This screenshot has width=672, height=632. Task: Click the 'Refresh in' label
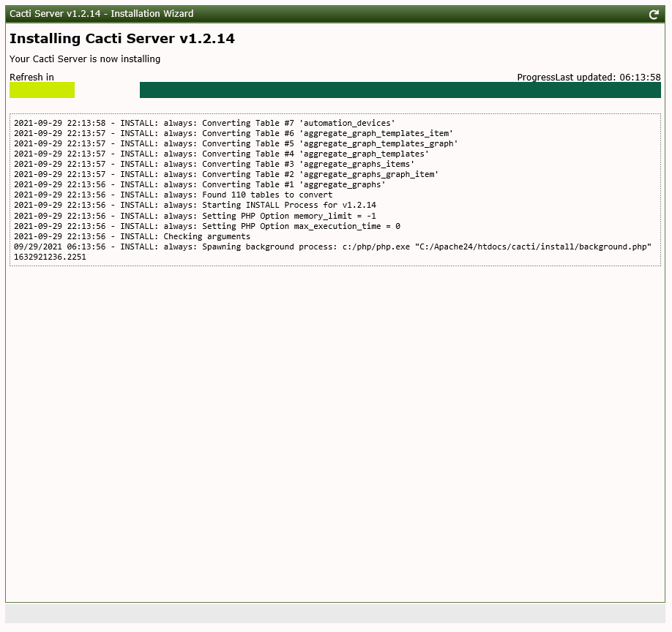pos(31,77)
